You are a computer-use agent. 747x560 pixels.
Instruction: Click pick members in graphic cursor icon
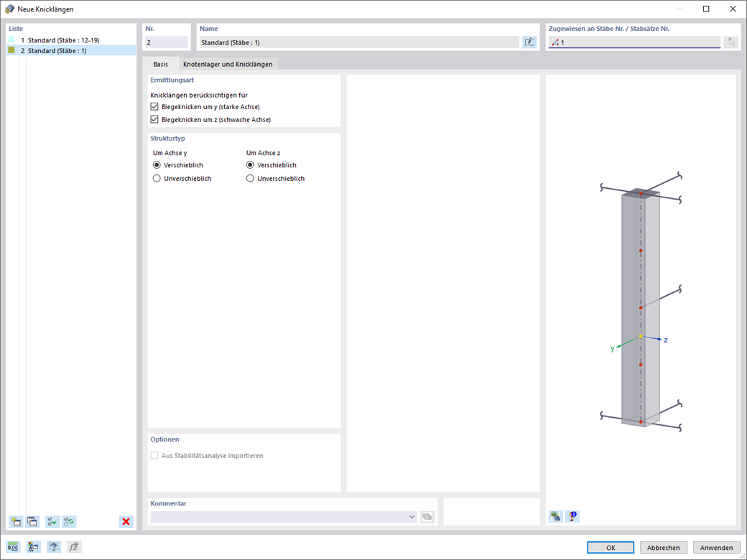tap(730, 42)
